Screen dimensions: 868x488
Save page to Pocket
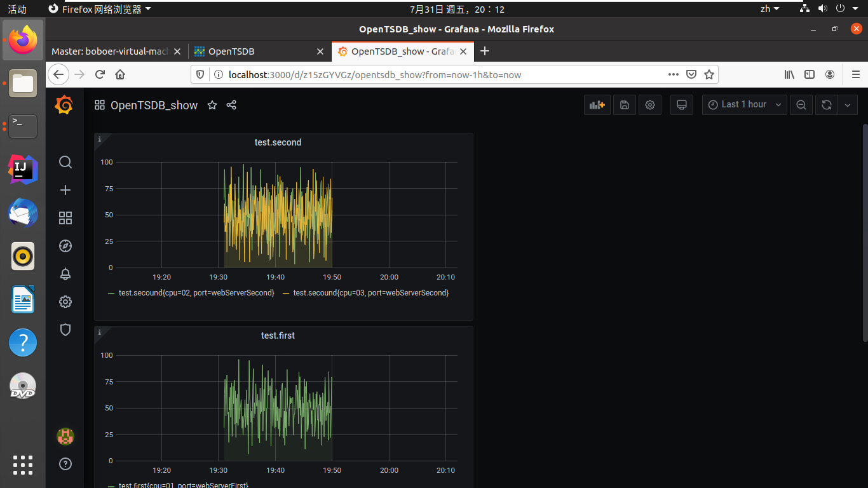(691, 74)
